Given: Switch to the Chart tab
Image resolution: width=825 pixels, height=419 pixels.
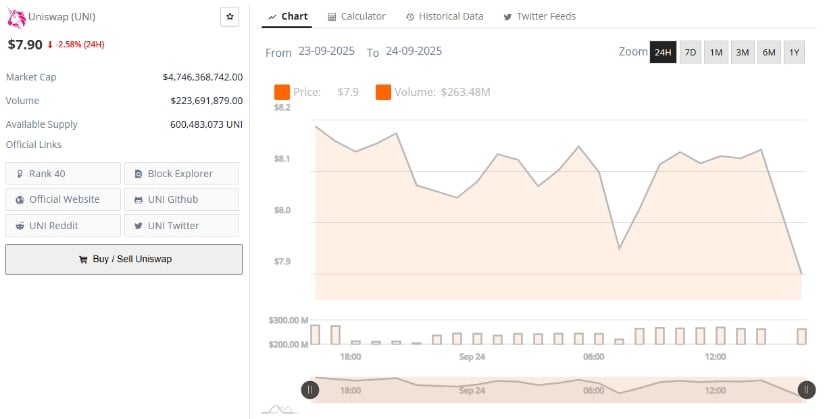Looking at the screenshot, I should point(287,17).
